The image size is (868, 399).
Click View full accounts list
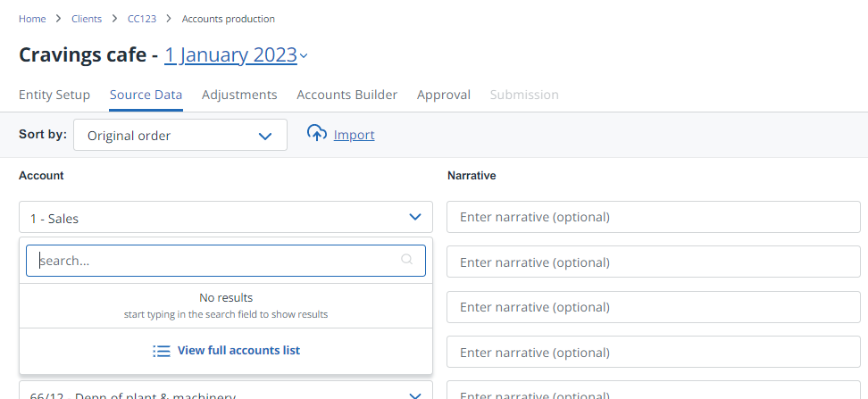[x=238, y=351]
